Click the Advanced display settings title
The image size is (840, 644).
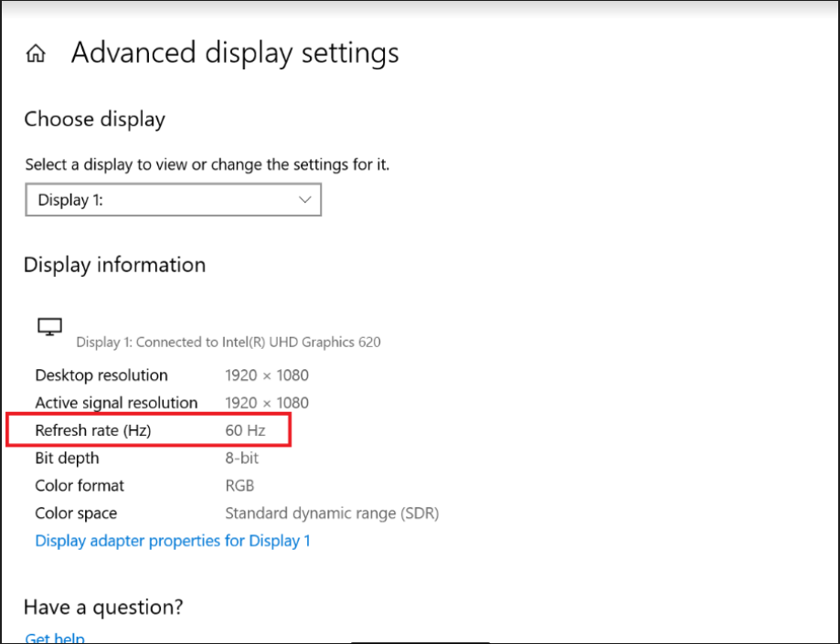pyautogui.click(x=235, y=53)
